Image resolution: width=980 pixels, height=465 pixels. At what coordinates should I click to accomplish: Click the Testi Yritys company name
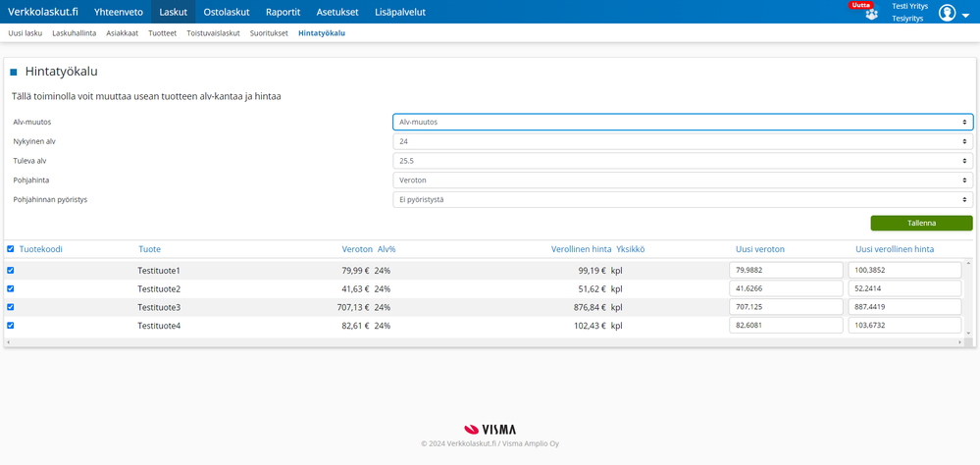910,6
